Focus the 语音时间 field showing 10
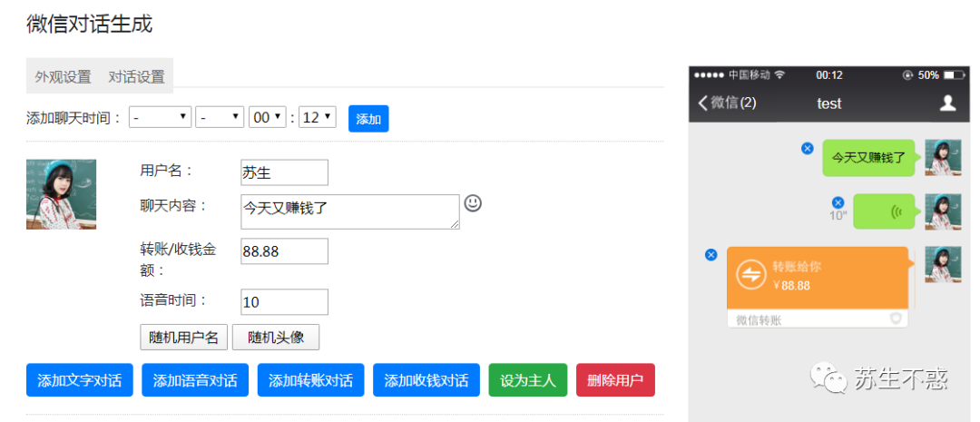Viewport: 980px width, 422px height. tap(284, 302)
